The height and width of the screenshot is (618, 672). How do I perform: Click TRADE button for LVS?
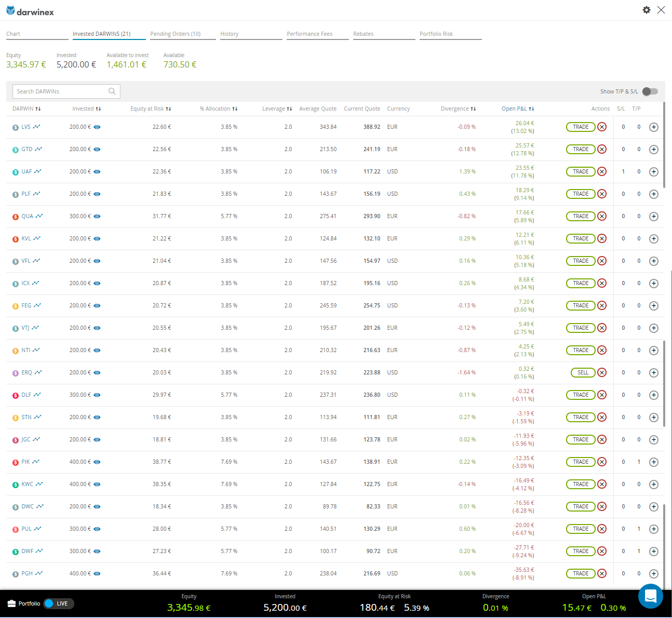tap(581, 127)
